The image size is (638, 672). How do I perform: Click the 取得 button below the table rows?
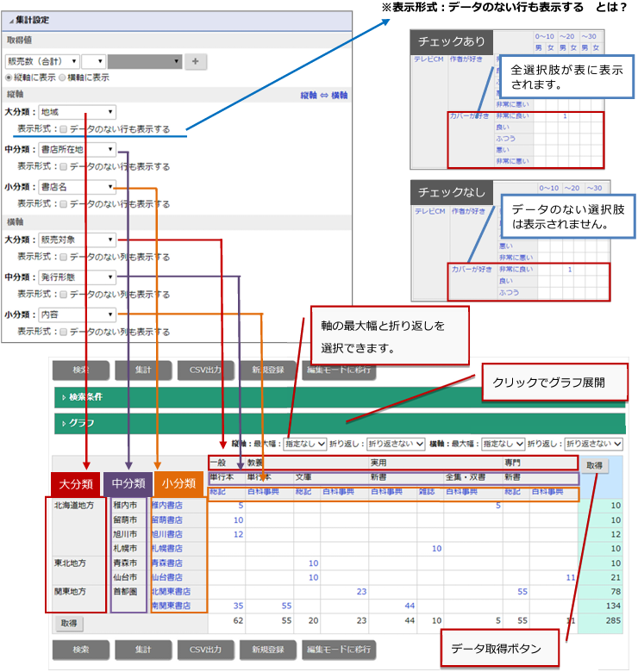[69, 624]
